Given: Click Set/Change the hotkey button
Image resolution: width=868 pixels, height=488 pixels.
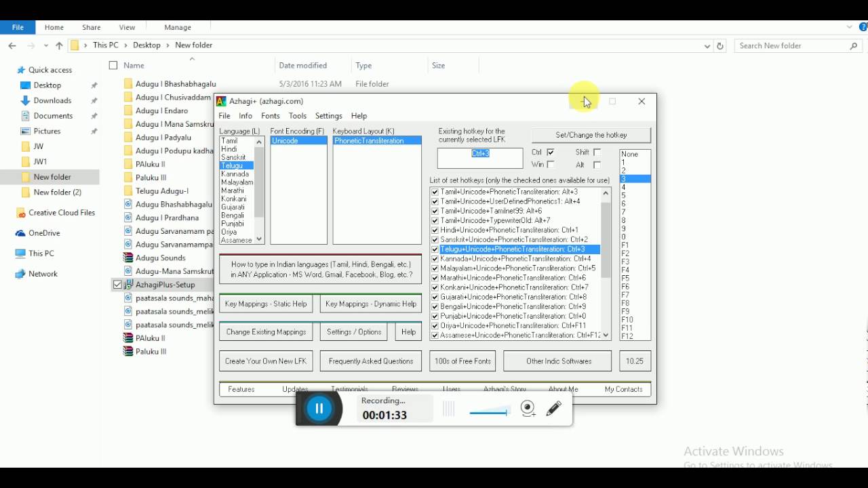Looking at the screenshot, I should [591, 135].
